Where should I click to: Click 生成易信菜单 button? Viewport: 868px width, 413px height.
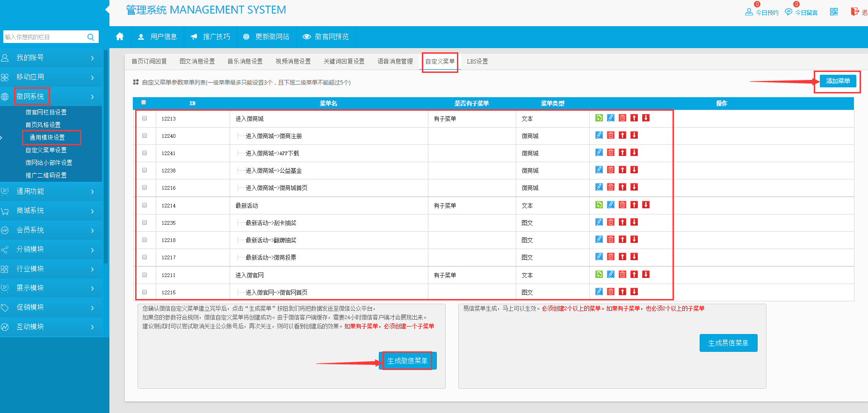click(729, 343)
